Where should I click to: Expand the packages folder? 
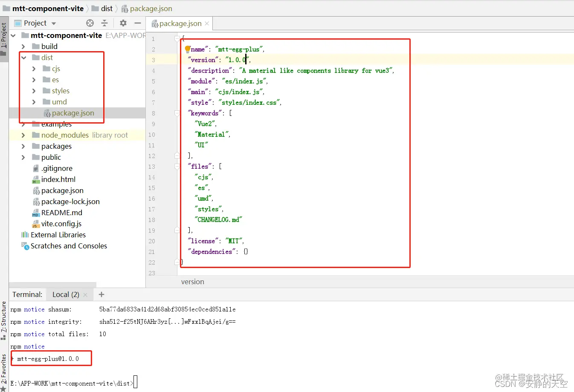pyautogui.click(x=23, y=146)
